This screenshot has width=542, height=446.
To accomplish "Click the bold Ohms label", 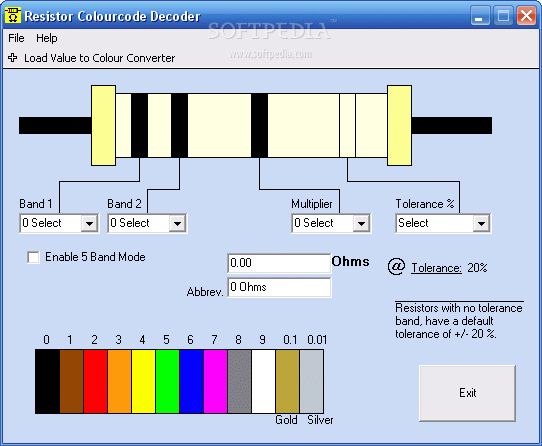I will [x=351, y=261].
